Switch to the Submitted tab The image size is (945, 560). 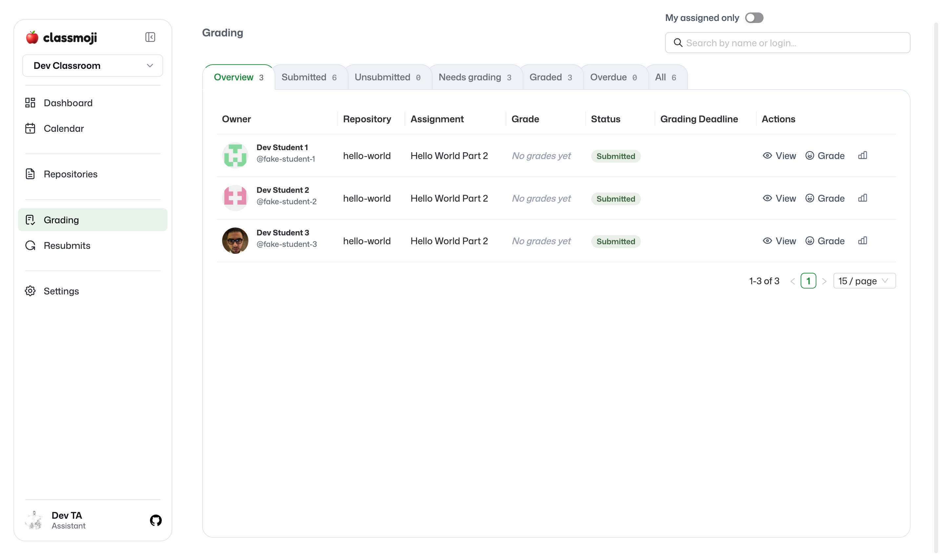(x=309, y=77)
